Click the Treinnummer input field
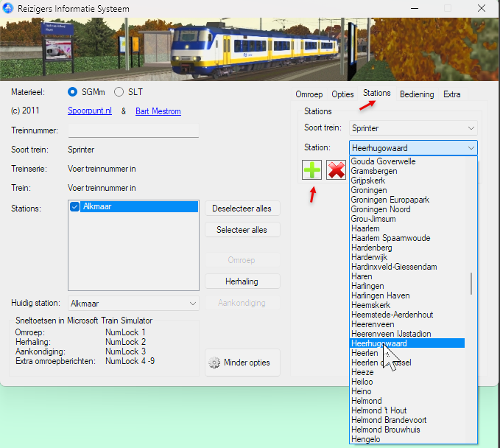 (x=133, y=131)
